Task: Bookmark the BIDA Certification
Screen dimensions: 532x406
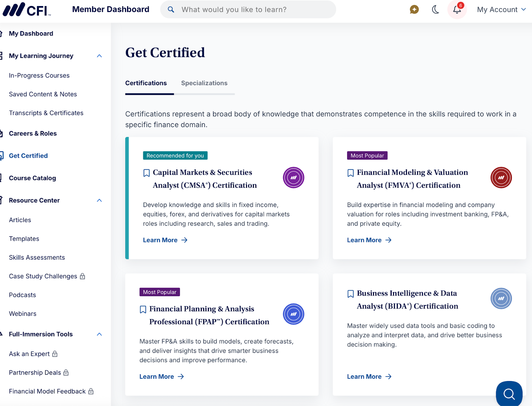Action: pyautogui.click(x=350, y=294)
